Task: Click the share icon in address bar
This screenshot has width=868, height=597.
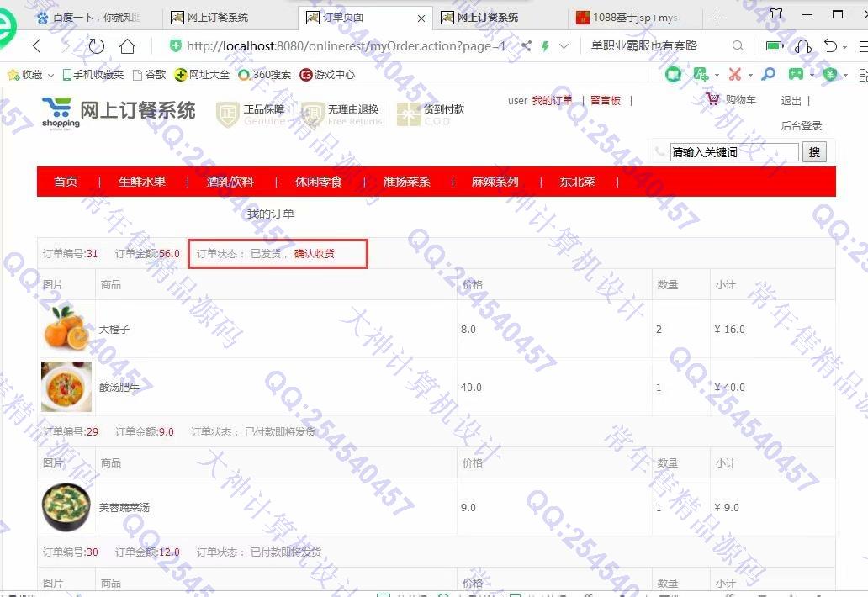Action: [527, 46]
